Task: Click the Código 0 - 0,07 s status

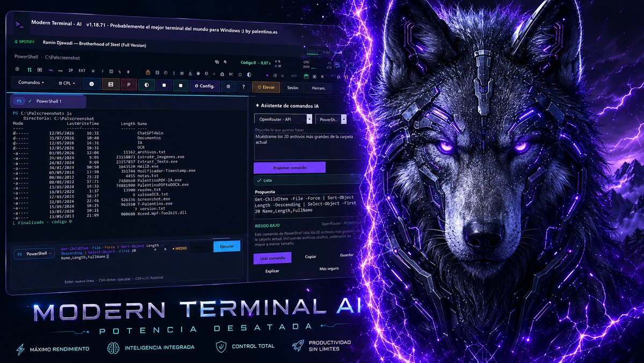Action: (256, 63)
